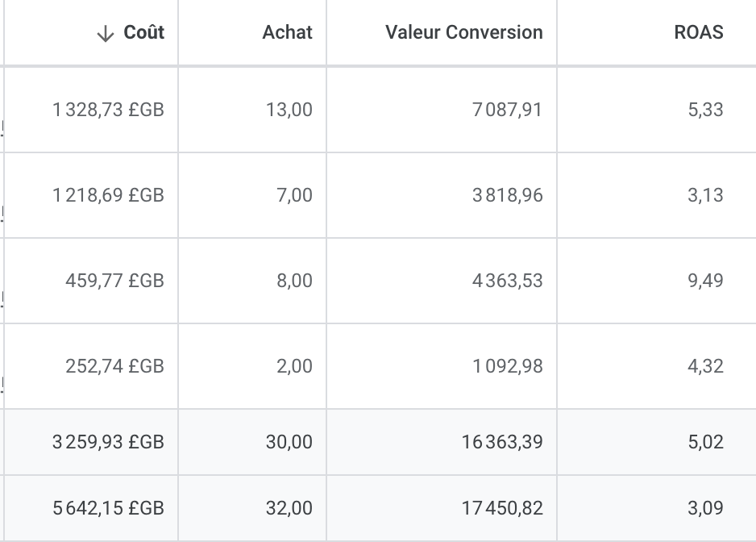
Task: Click the 5 642,15 £GB total cost
Action: pos(108,508)
